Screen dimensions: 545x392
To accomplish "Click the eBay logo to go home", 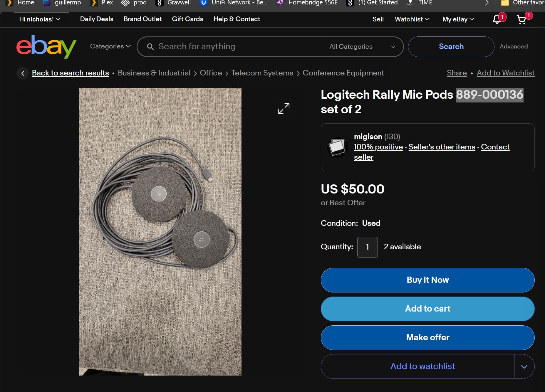I will point(46,46).
